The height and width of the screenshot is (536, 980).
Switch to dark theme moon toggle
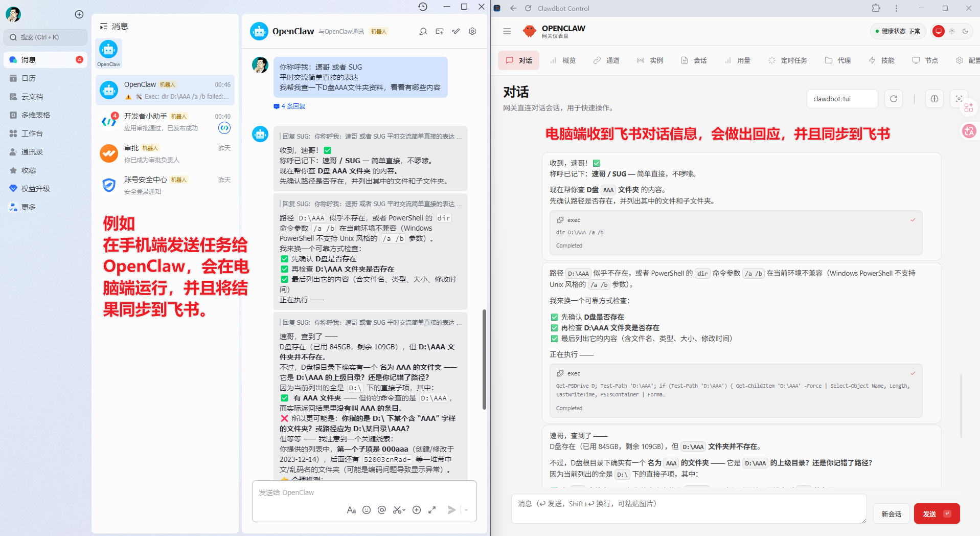click(x=965, y=31)
